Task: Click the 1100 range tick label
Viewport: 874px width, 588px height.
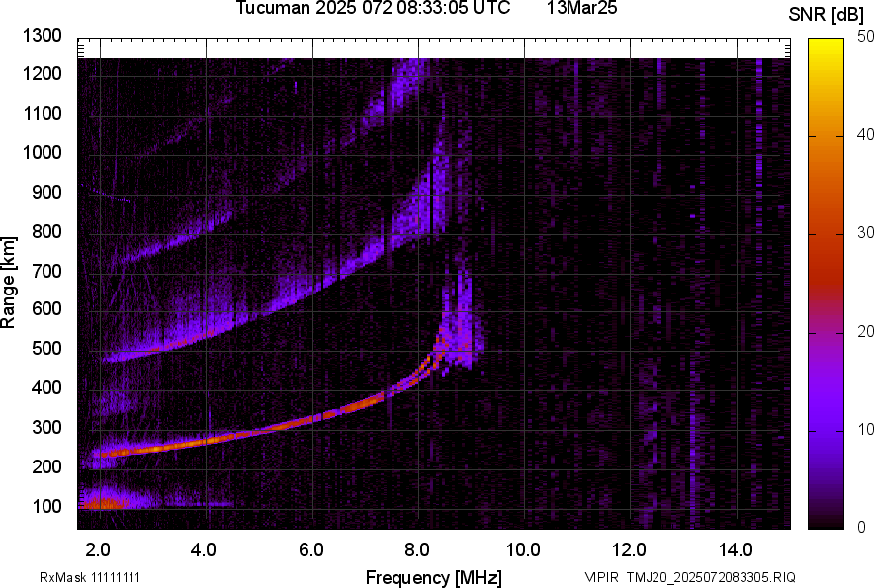Action: [x=43, y=113]
